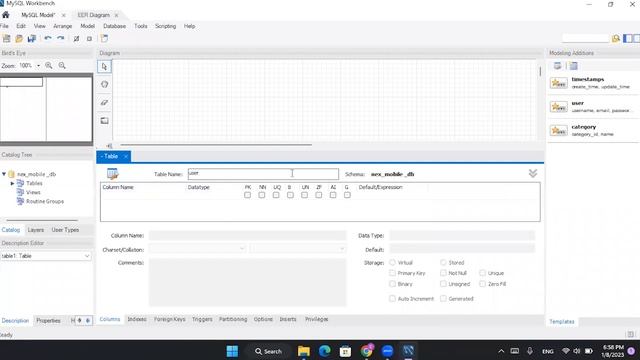Open the Arrange menu
Image resolution: width=640 pixels, height=360 pixels.
tap(62, 26)
